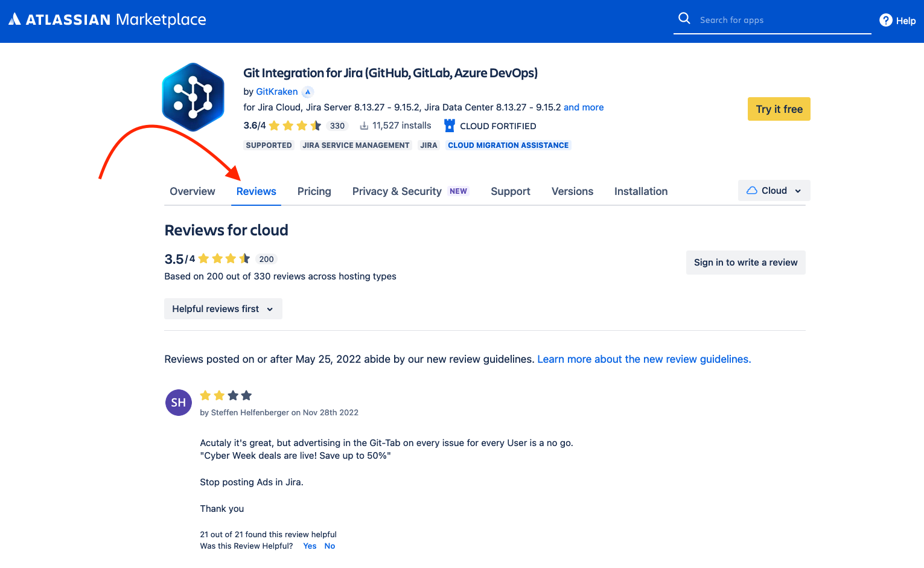Open the Cloud hosting dropdown
The width and height of the screenshot is (924, 568).
click(x=774, y=190)
